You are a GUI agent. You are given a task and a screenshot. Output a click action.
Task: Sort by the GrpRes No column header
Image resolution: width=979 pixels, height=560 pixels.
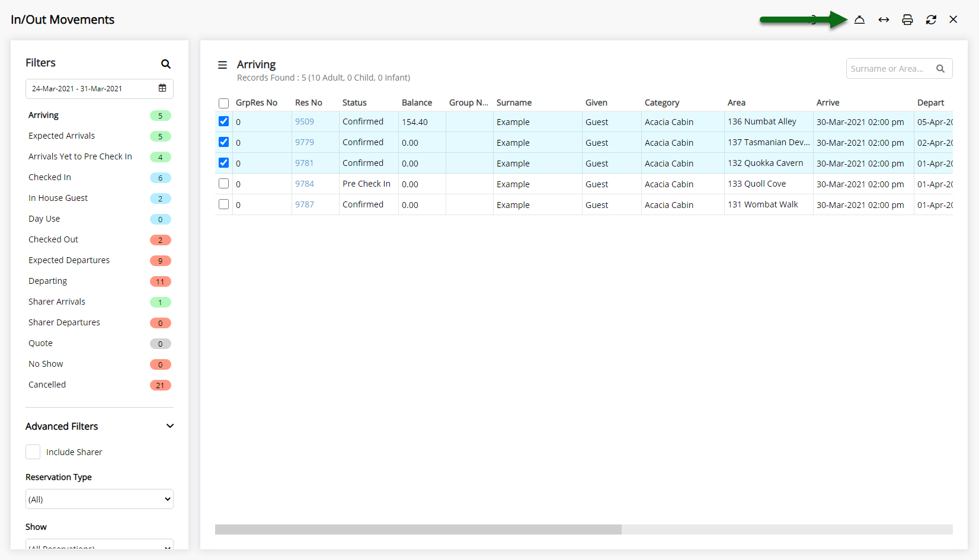pos(257,103)
